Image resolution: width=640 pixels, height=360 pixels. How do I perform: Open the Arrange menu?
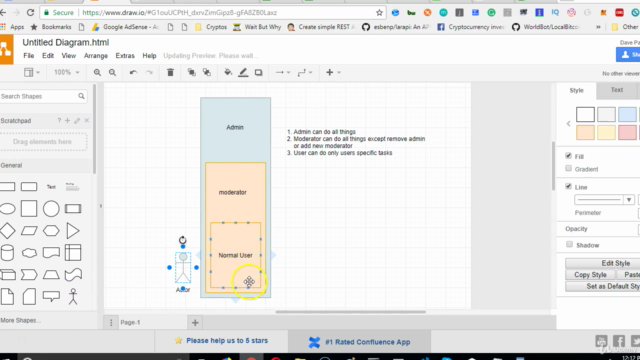(x=96, y=56)
